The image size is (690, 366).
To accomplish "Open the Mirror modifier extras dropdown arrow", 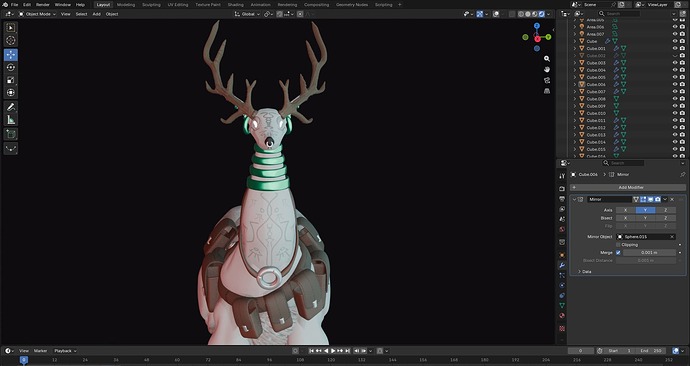I will click(x=665, y=199).
